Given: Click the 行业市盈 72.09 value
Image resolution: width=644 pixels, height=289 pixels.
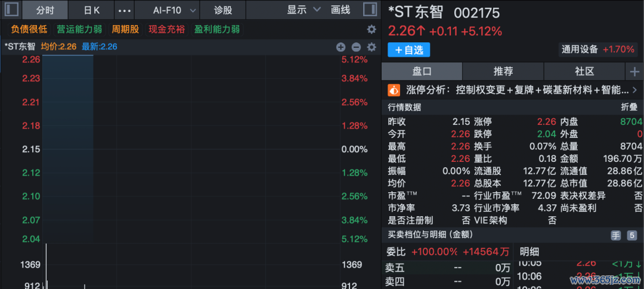Looking at the screenshot, I should click(x=544, y=196).
